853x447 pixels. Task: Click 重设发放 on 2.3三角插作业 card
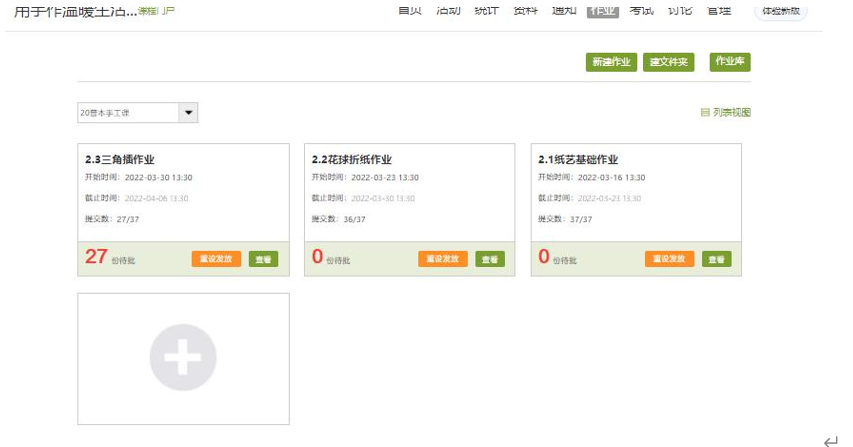pos(216,259)
